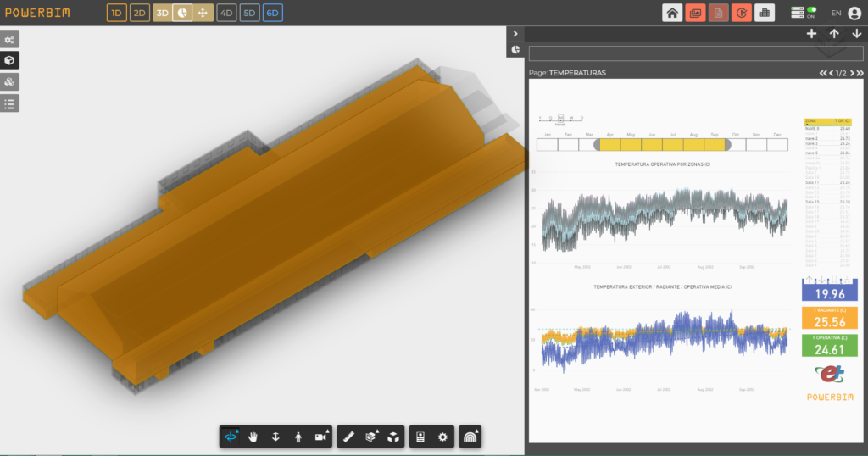The height and width of the screenshot is (456, 868).
Task: Toggle the green ON switch
Action: (811, 12)
